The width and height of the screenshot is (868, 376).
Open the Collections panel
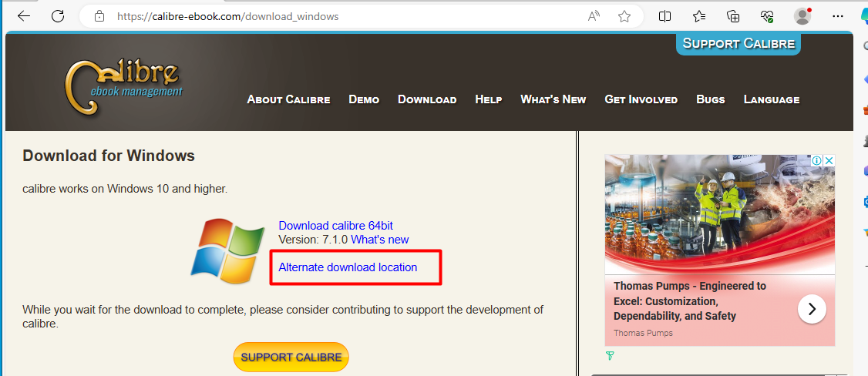pyautogui.click(x=733, y=16)
